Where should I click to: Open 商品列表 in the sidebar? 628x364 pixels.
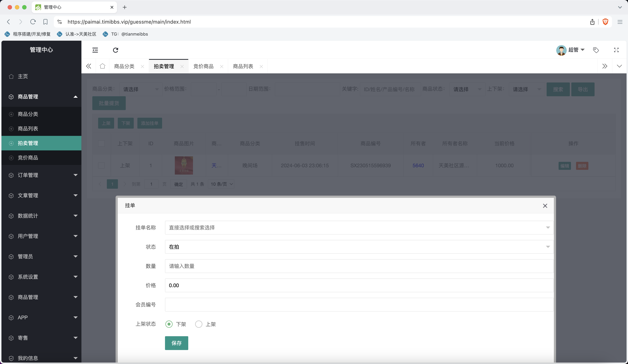tap(28, 129)
